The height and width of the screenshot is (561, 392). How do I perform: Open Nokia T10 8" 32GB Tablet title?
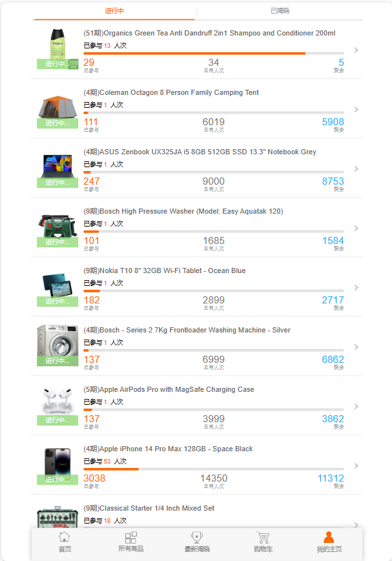pyautogui.click(x=165, y=270)
